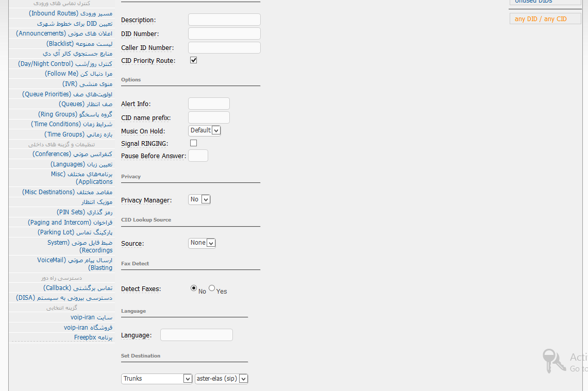The image size is (588, 391).
Task: Click the any DID / any CID link
Action: point(541,19)
